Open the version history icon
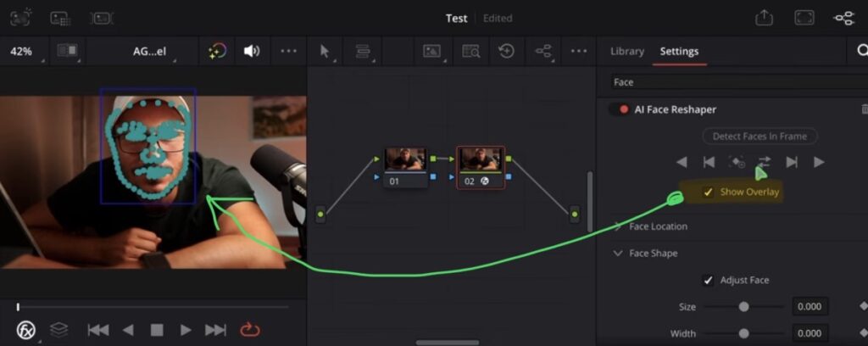The height and width of the screenshot is (346, 868). point(507,52)
